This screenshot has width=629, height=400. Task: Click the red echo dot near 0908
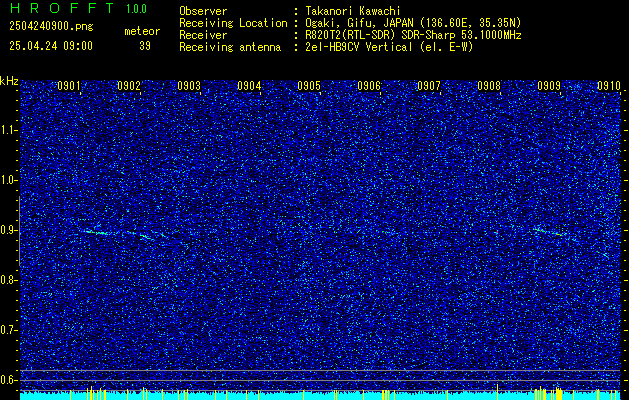pyautogui.click(x=496, y=232)
